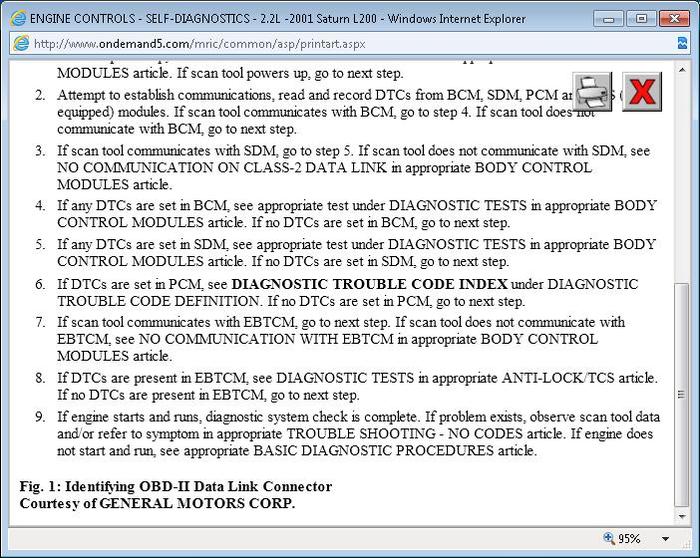700x558 pixels.
Task: Click step 4 'If any DTCs are set in BCM'
Action: 143,205
